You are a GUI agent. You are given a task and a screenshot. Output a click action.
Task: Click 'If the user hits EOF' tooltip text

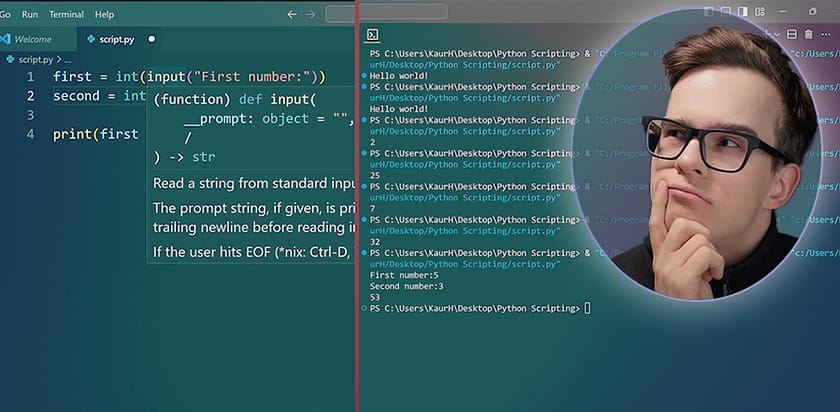(x=213, y=252)
